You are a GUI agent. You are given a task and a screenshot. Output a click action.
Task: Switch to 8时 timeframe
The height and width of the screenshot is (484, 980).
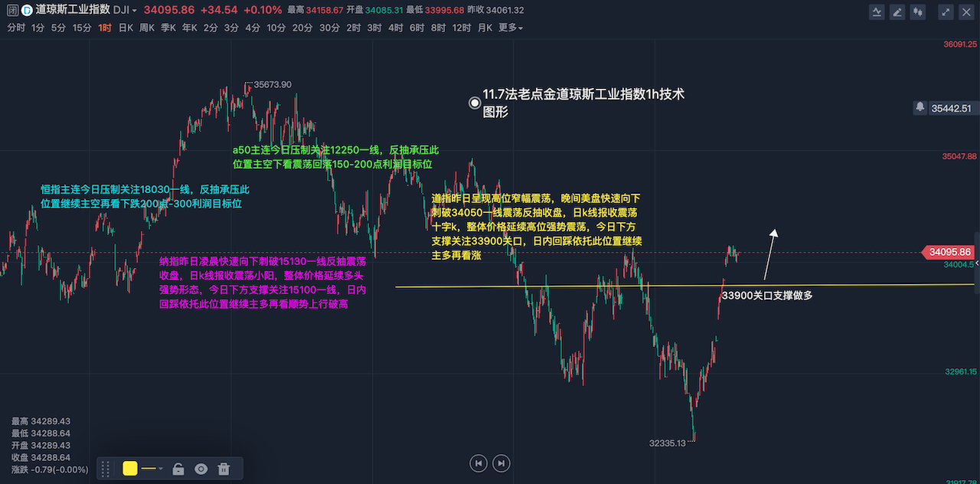tap(438, 28)
